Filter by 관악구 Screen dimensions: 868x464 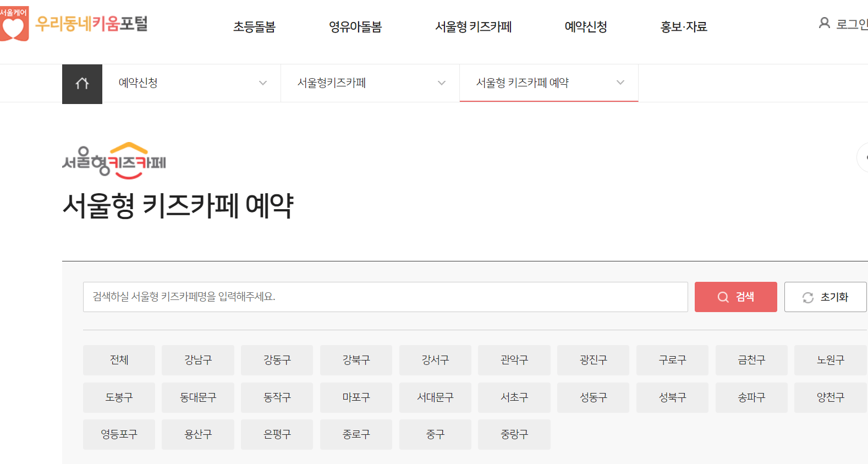tap(514, 360)
